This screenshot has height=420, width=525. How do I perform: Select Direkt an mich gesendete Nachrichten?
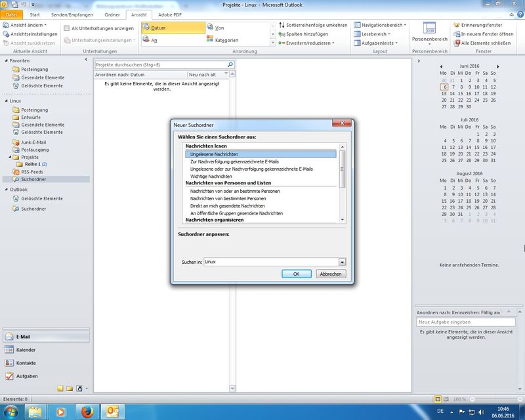click(227, 206)
